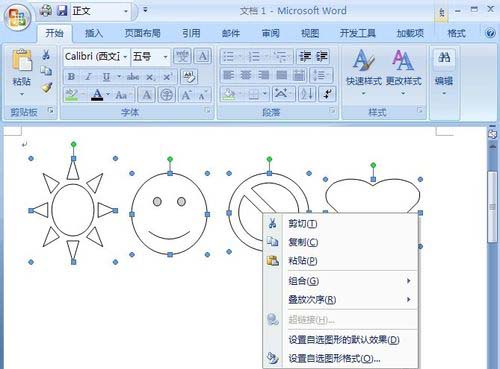Expand the Paste button dropdown arrow
The image size is (500, 369).
pos(22,94)
